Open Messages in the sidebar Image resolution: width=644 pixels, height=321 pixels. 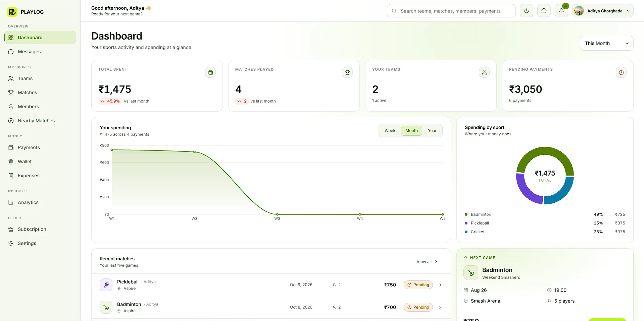pyautogui.click(x=40, y=52)
